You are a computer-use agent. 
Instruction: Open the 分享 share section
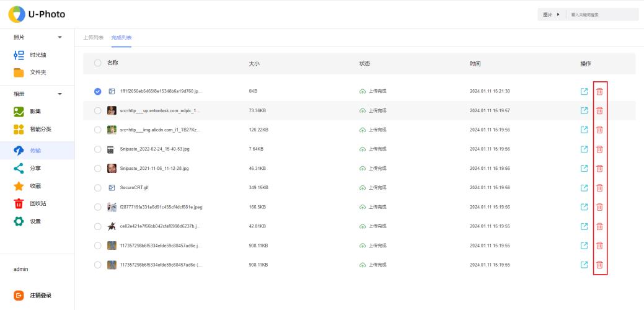37,168
